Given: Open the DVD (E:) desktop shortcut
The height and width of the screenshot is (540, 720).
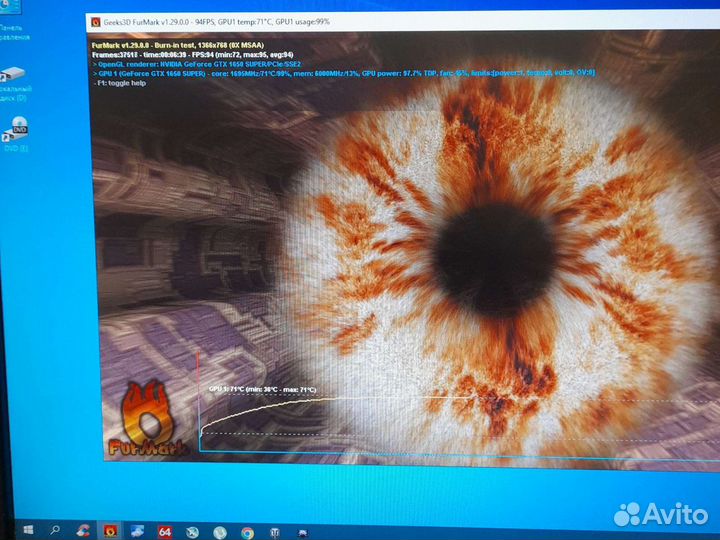Looking at the screenshot, I should pyautogui.click(x=16, y=134).
